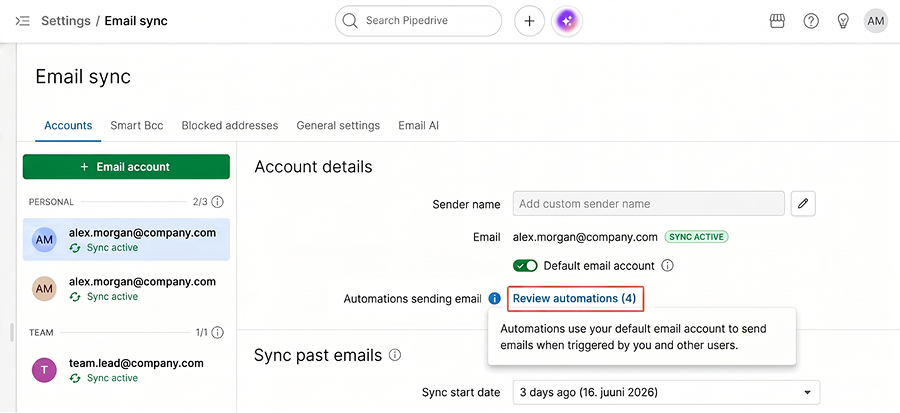Image resolution: width=900 pixels, height=413 pixels.
Task: Select team.lead@company.com account
Action: pos(126,370)
